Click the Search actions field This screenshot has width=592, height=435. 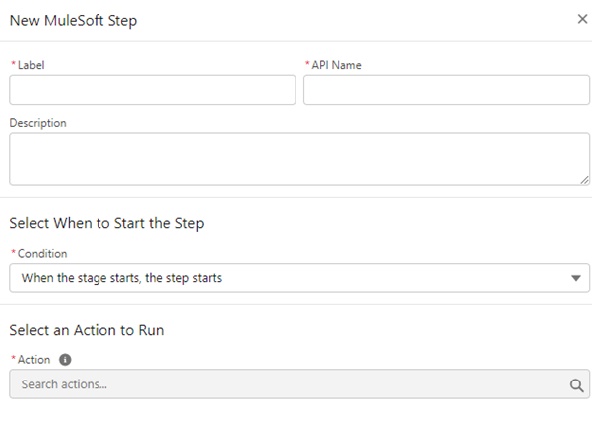click(x=299, y=384)
